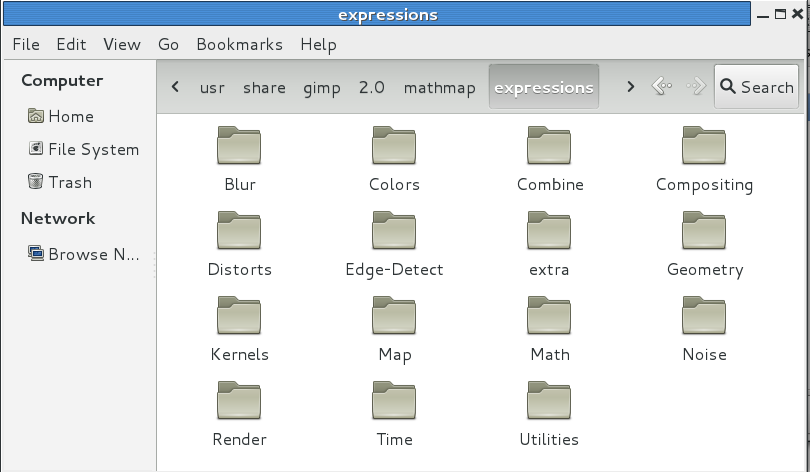Navigate to share in path bar
Viewport: 810px width, 472px height.
[x=264, y=87]
